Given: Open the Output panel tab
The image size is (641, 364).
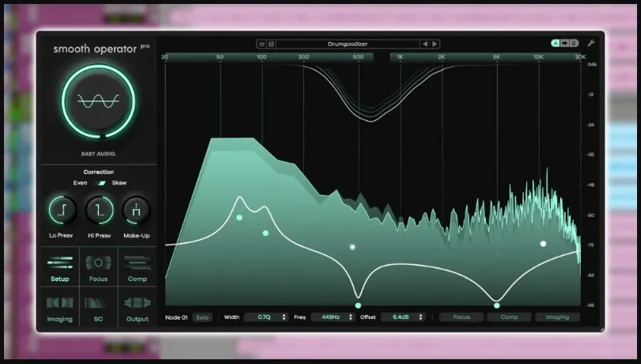Looking at the screenshot, I should pyautogui.click(x=138, y=308).
